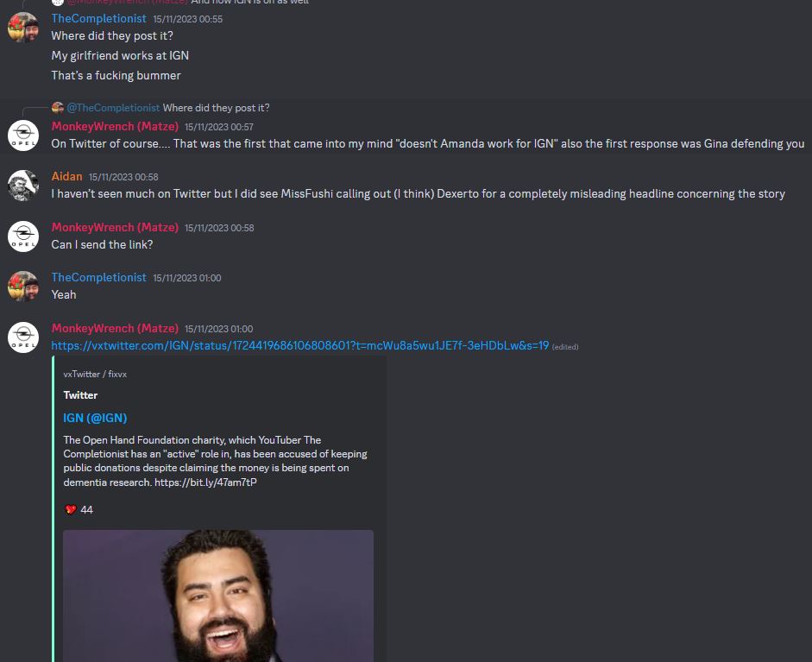812x662 pixels.
Task: Open the IGN (@IGN) embed title link
Action: (x=95, y=418)
